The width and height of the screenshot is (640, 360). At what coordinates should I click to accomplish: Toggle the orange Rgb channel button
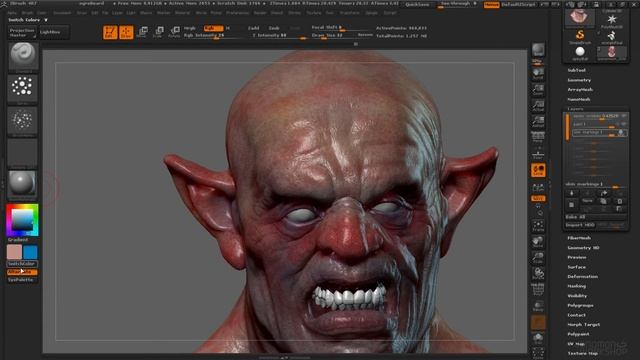213,28
